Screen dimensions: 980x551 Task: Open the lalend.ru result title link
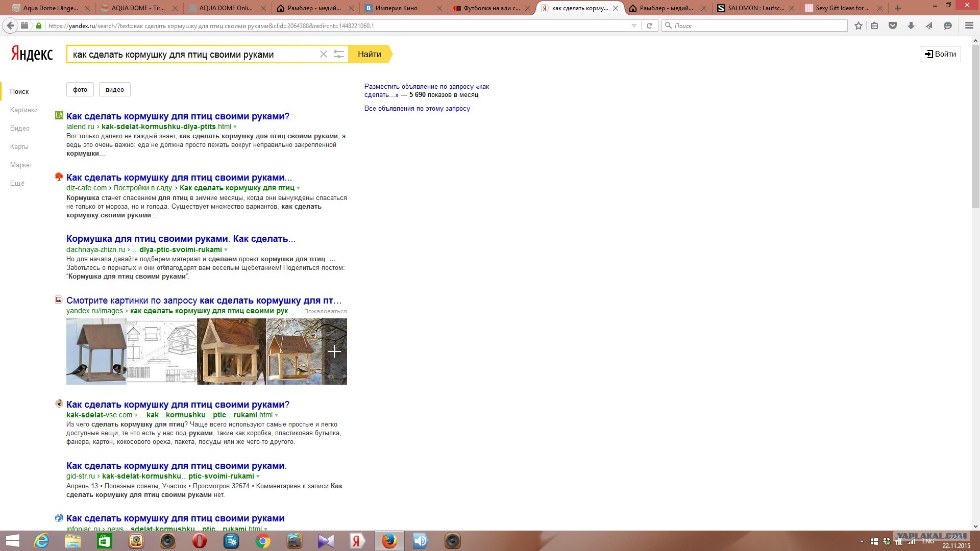(178, 116)
